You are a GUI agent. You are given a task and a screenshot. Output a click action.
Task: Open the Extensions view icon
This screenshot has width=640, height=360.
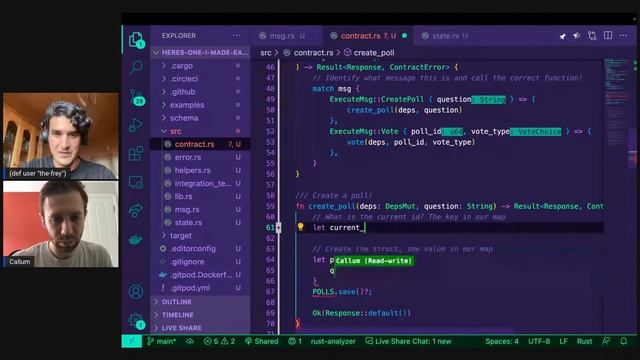click(136, 154)
